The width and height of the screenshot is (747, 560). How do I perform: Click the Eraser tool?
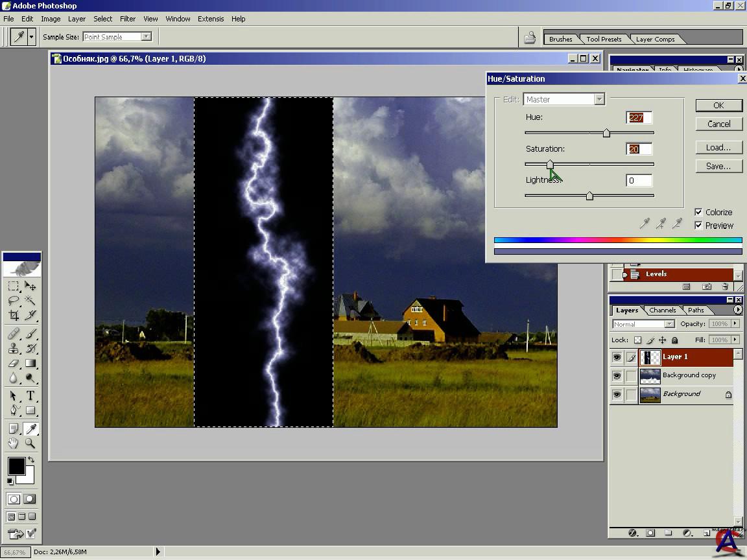[13, 364]
